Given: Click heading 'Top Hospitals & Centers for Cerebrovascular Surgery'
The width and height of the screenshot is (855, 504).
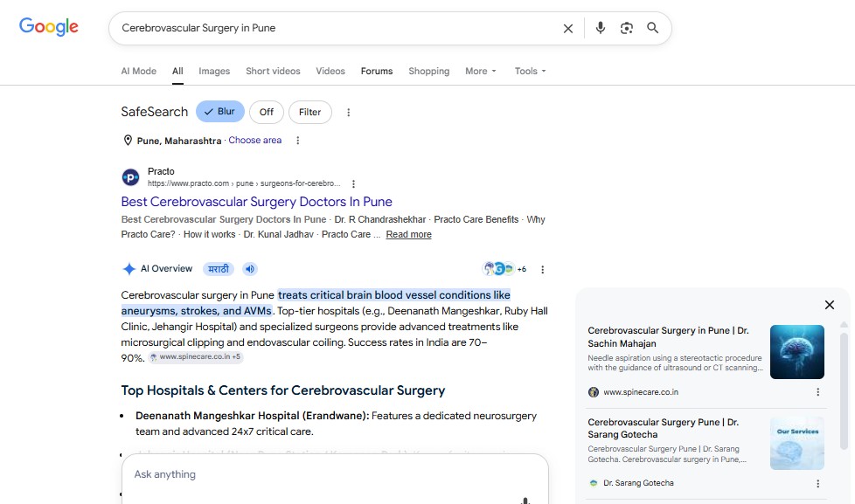Looking at the screenshot, I should [283, 390].
